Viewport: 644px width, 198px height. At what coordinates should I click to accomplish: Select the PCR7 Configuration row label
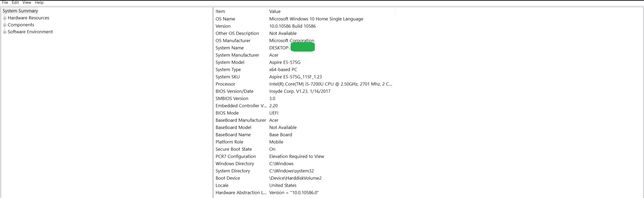pos(236,156)
